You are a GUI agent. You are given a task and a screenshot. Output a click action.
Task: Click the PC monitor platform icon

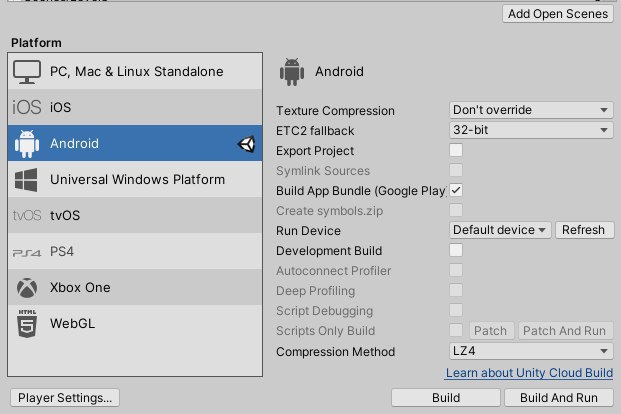[27, 72]
